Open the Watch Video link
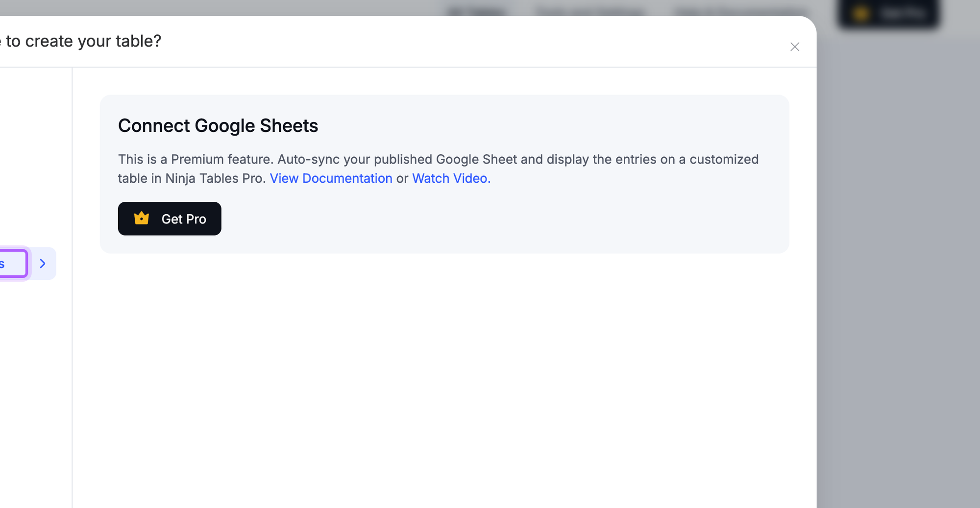Screen dimensions: 980x508 451,178
